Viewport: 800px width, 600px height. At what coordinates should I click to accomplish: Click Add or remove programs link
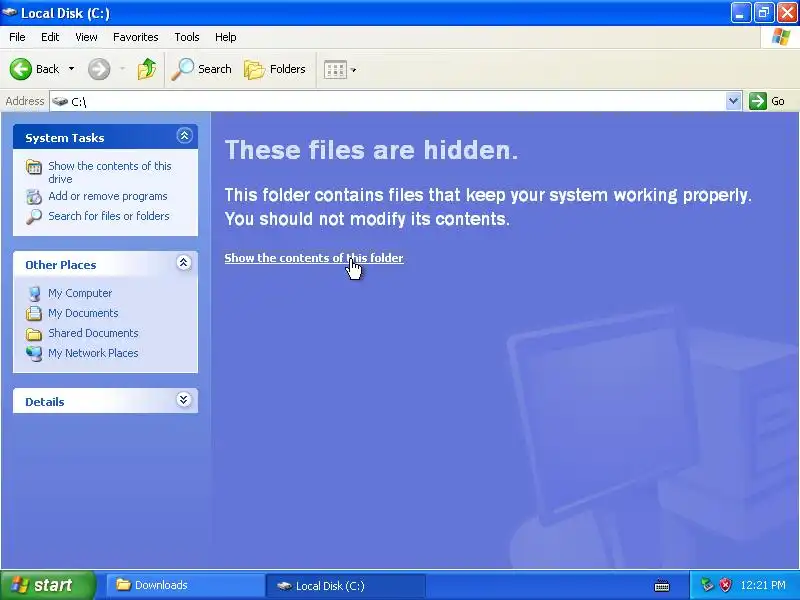tap(108, 196)
